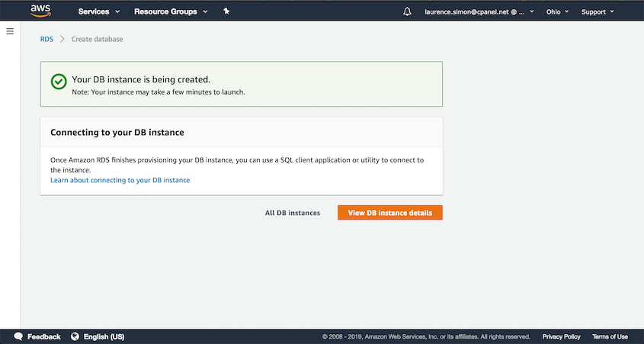Open Learn about connecting to your DB instance
This screenshot has height=344, width=644.
click(120, 180)
